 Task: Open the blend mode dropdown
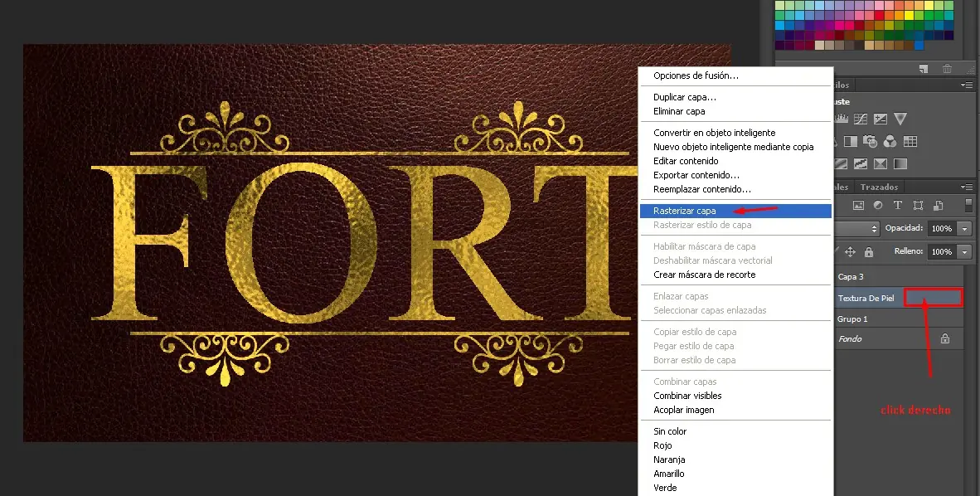click(x=856, y=228)
